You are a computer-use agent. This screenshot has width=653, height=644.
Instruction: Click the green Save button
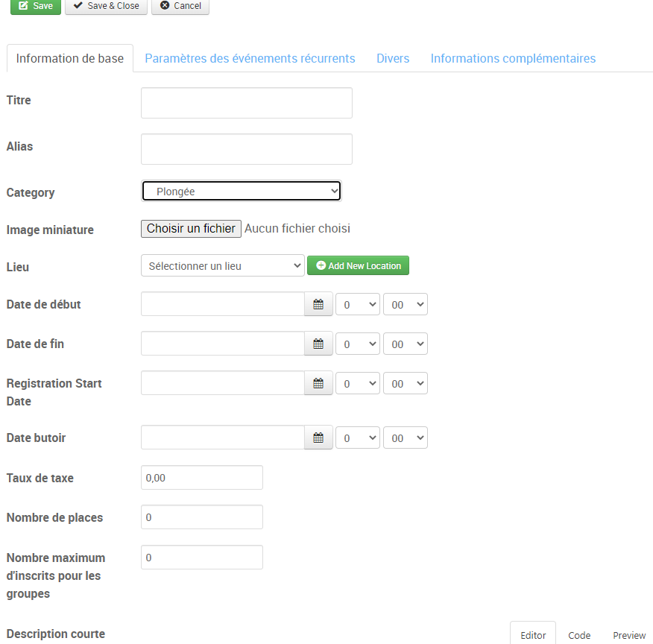[x=35, y=6]
